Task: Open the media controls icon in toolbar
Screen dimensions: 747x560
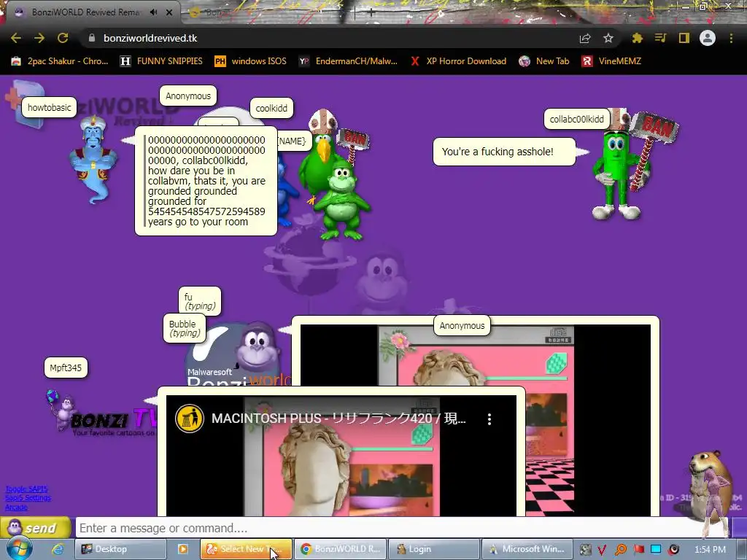Action: [x=660, y=38]
